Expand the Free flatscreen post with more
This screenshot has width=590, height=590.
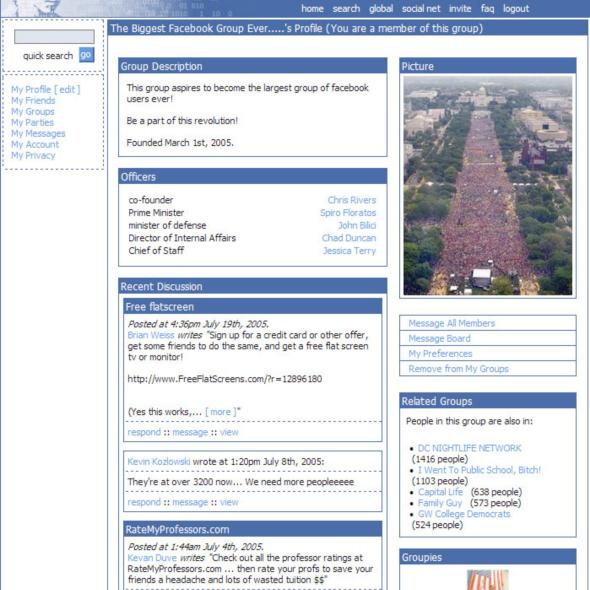[x=220, y=412]
